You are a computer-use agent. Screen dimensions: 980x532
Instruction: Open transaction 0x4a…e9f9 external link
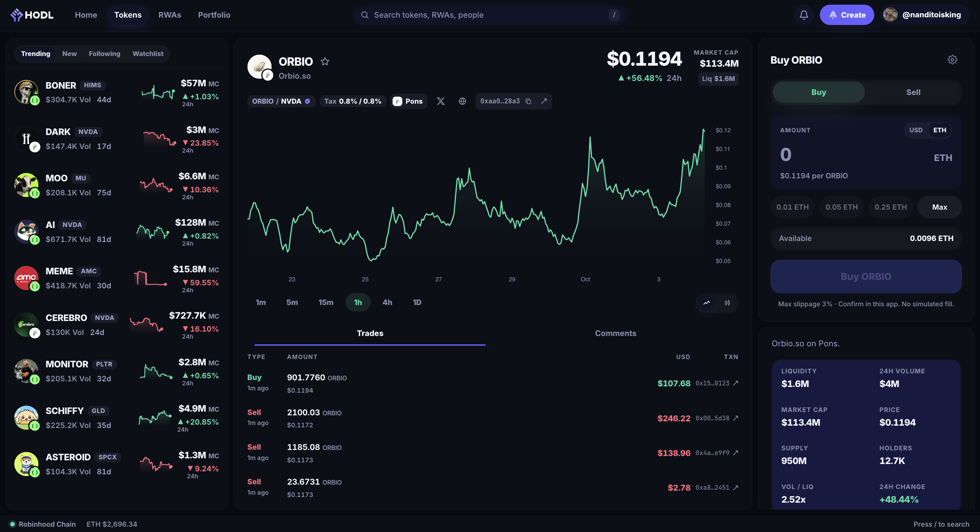coord(736,453)
